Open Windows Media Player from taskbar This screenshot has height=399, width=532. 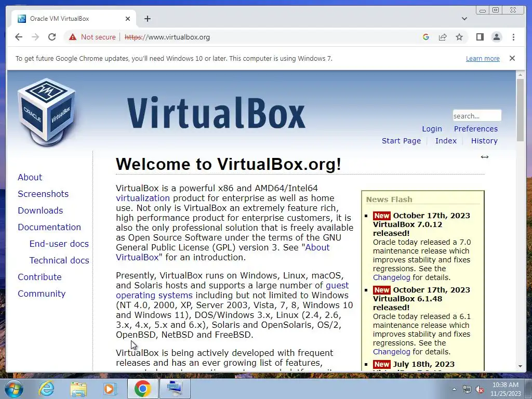tap(110, 389)
